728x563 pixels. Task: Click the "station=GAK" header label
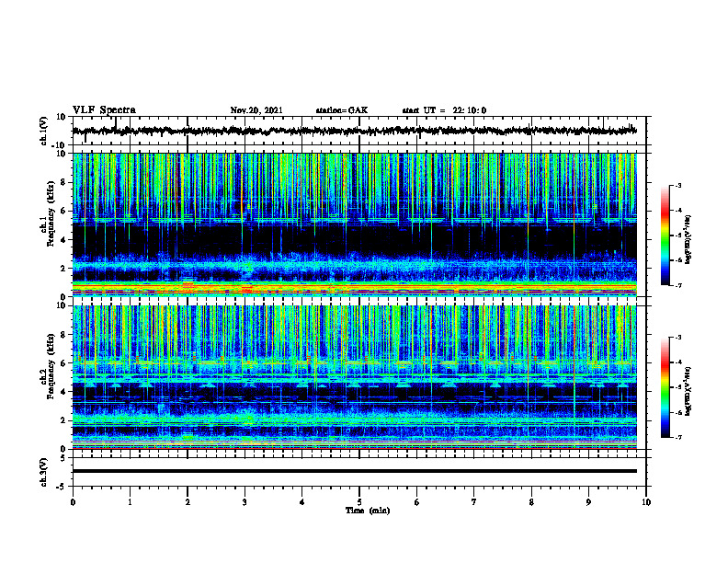(342, 110)
